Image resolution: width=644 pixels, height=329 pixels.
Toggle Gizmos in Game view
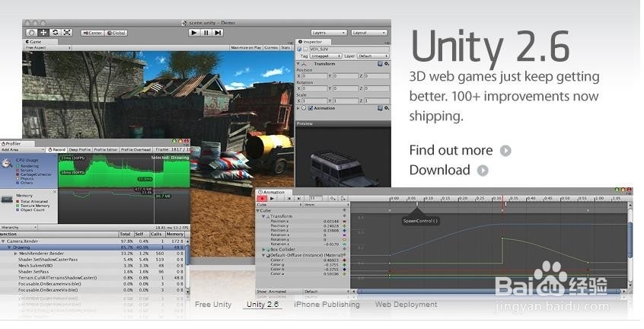[271, 48]
